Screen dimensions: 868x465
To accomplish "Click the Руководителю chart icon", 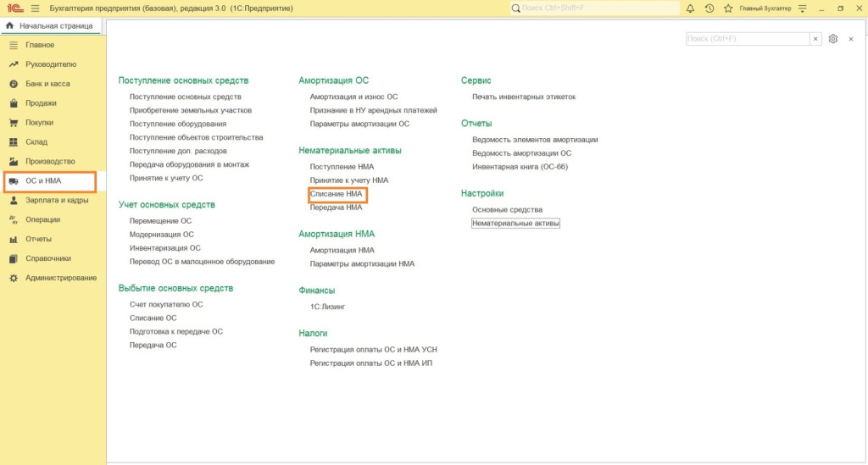I will click(x=14, y=64).
